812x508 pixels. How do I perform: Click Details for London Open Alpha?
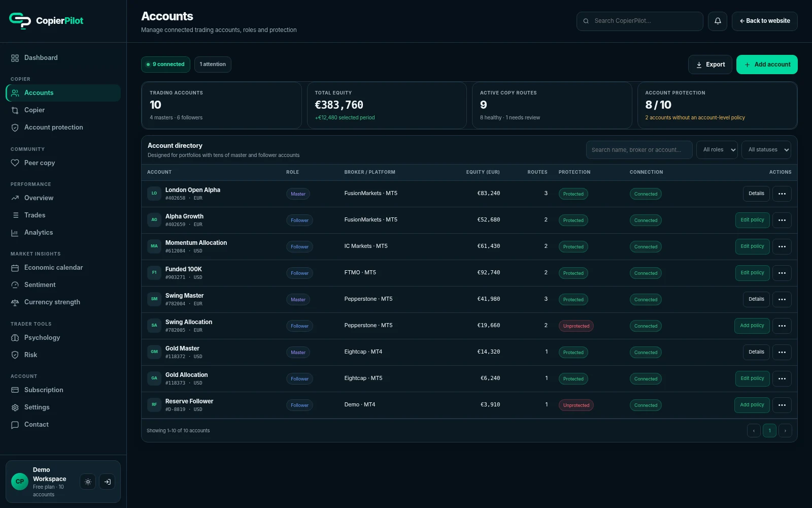[x=756, y=194]
